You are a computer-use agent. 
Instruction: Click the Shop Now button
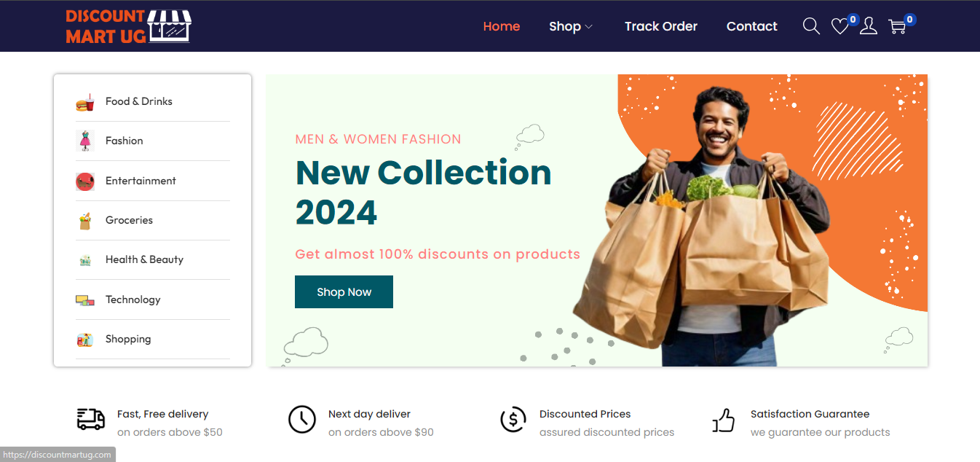344,291
